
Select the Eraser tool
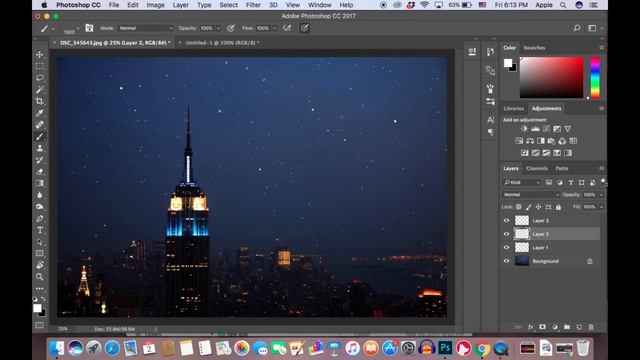point(40,171)
